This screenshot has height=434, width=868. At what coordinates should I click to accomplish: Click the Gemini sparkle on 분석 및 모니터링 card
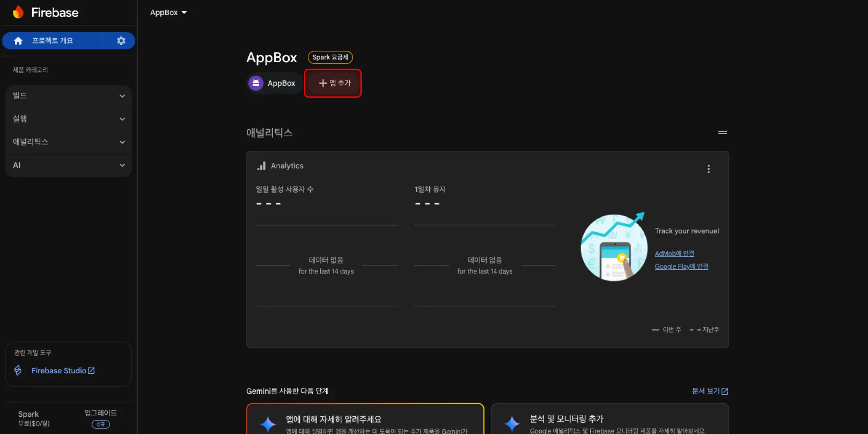coord(512,424)
